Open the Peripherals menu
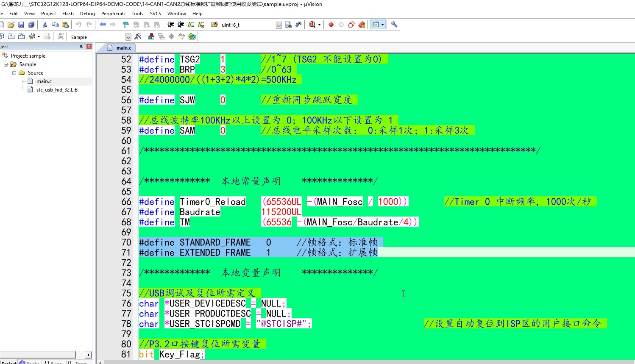 pos(113,14)
